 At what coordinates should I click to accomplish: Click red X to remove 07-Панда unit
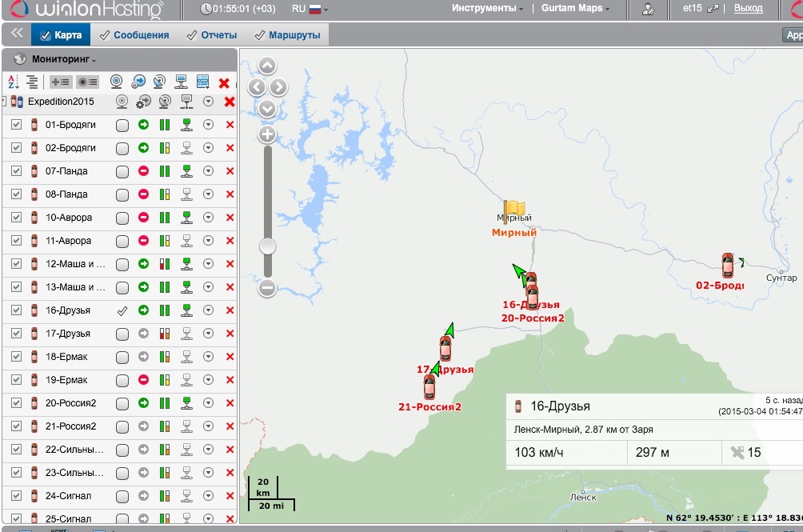pyautogui.click(x=230, y=171)
